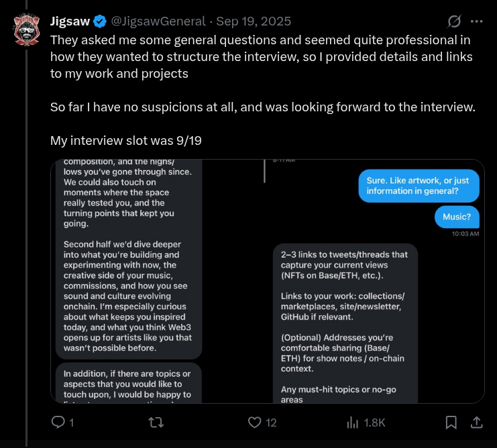Click the reply speech bubble icon
This screenshot has height=448, width=497.
point(58,423)
